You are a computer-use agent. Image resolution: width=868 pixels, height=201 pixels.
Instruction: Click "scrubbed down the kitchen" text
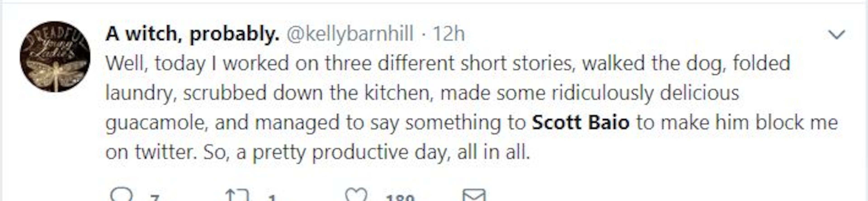[308, 93]
